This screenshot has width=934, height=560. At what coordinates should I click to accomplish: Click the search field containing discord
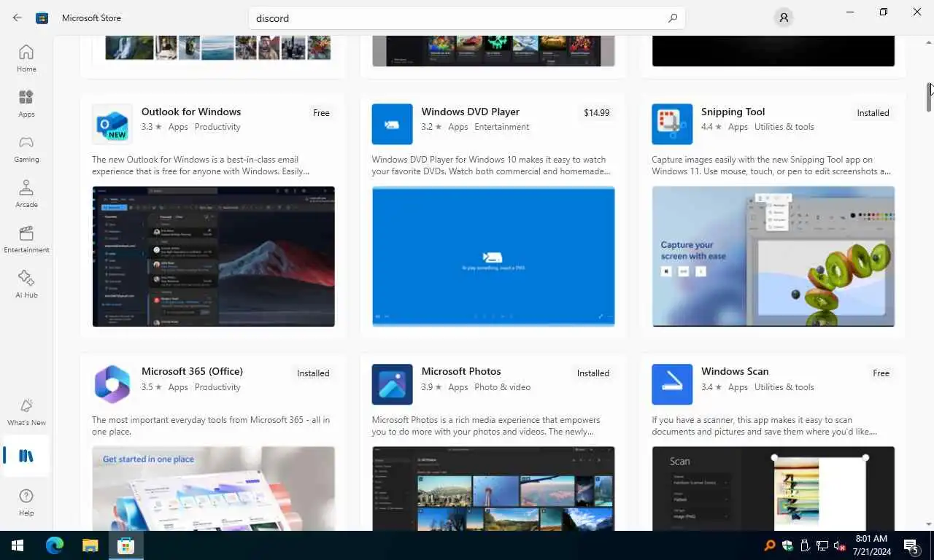[x=467, y=18]
